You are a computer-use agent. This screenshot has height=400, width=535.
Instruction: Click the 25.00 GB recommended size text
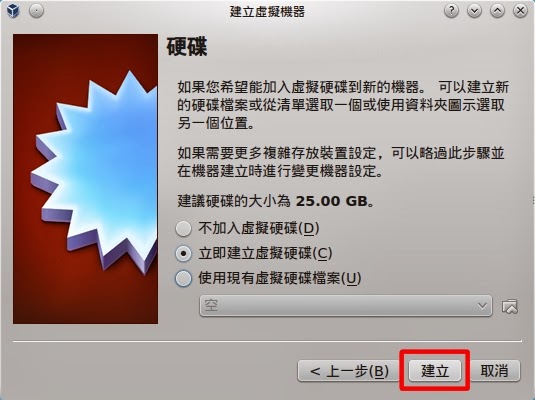click(331, 201)
